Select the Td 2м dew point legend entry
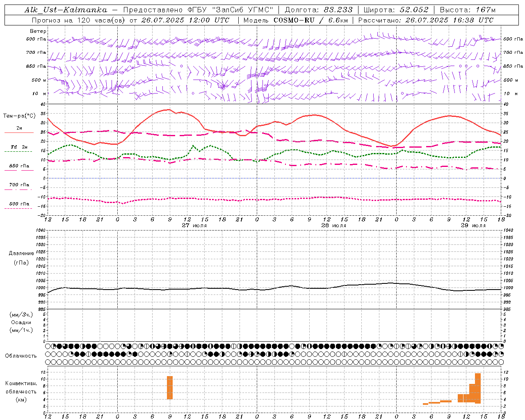The height and width of the screenshot is (420, 525). click(x=19, y=147)
